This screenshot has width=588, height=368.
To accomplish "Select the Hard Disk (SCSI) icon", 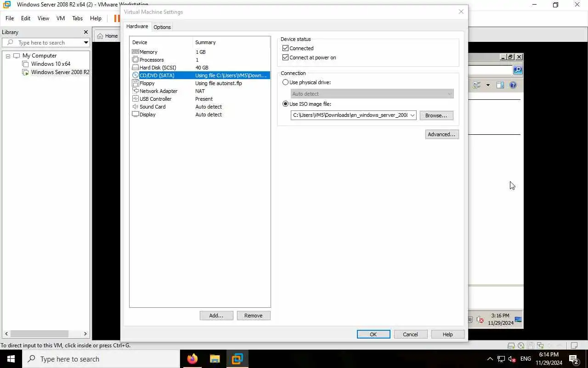I will click(135, 68).
